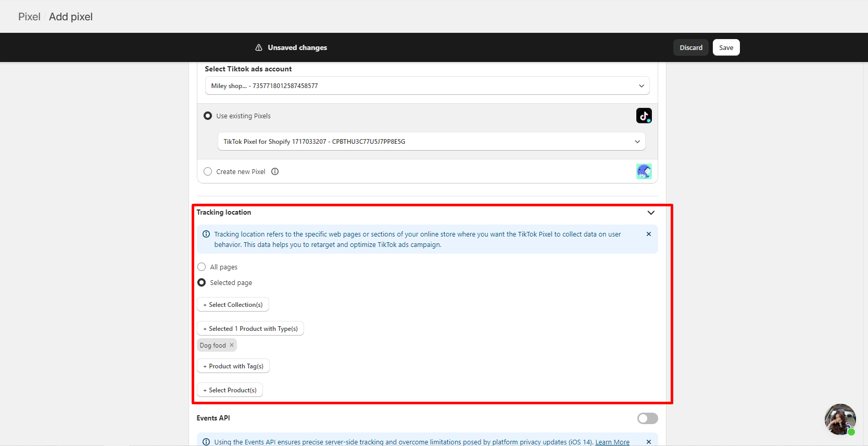Click the unsaved changes warning icon
Screen dimensions: 868x446
(259, 47)
